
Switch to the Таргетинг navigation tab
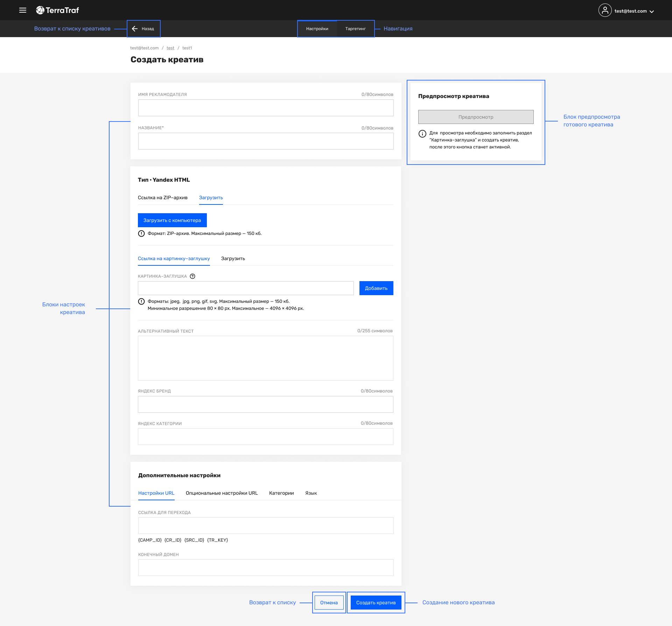355,29
